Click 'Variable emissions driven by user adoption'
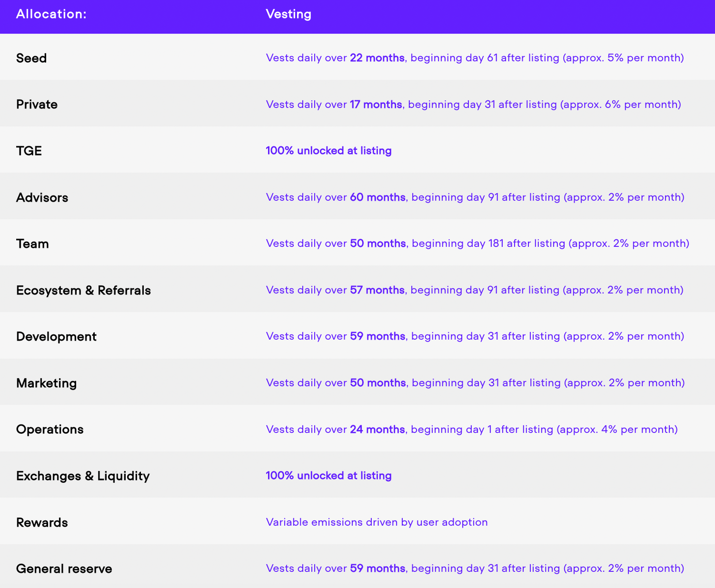715x588 pixels. tap(377, 522)
